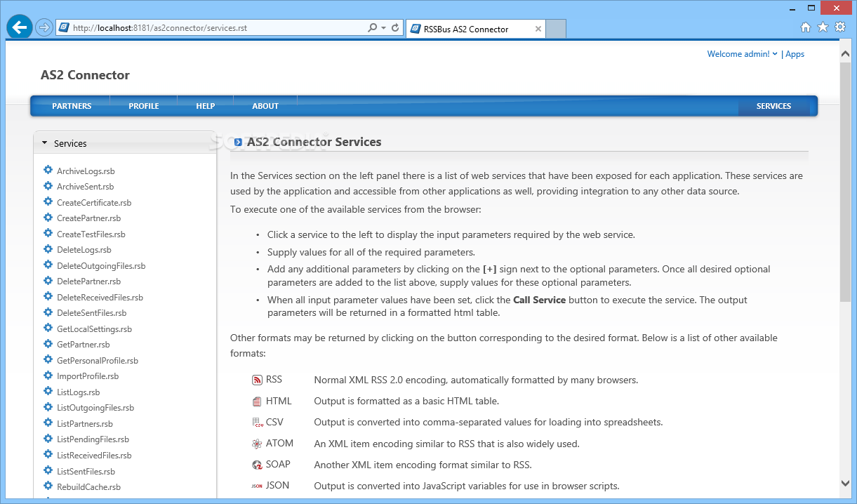Image resolution: width=857 pixels, height=504 pixels.
Task: Open the favorites star icon
Action: 823,27
